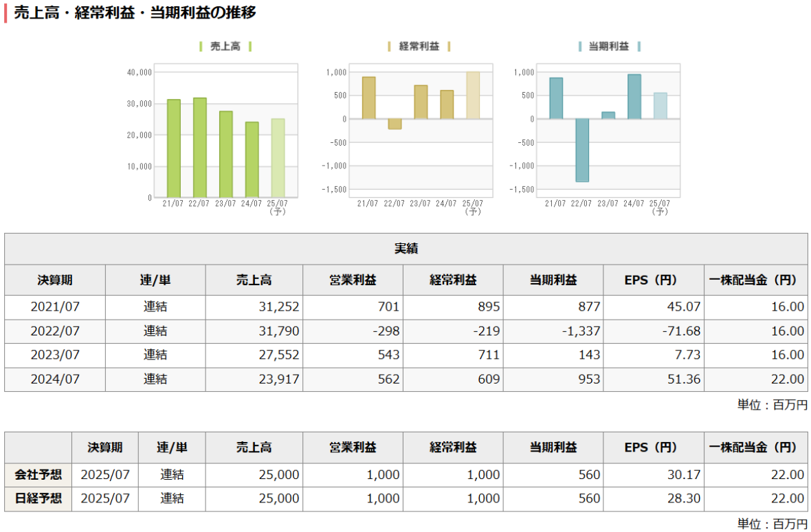Viewport: 811px width, 532px height.
Task: Click net profit value 143
Action: click(x=589, y=355)
